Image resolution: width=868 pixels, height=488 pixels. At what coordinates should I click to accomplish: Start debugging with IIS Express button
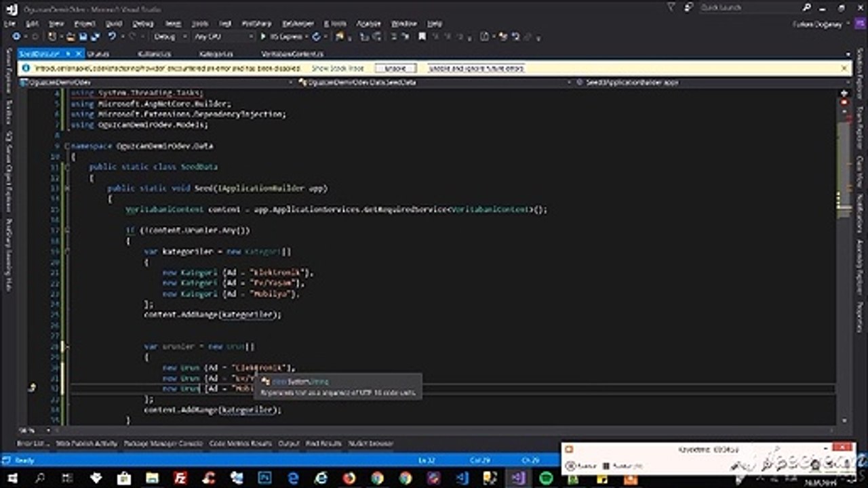(283, 37)
